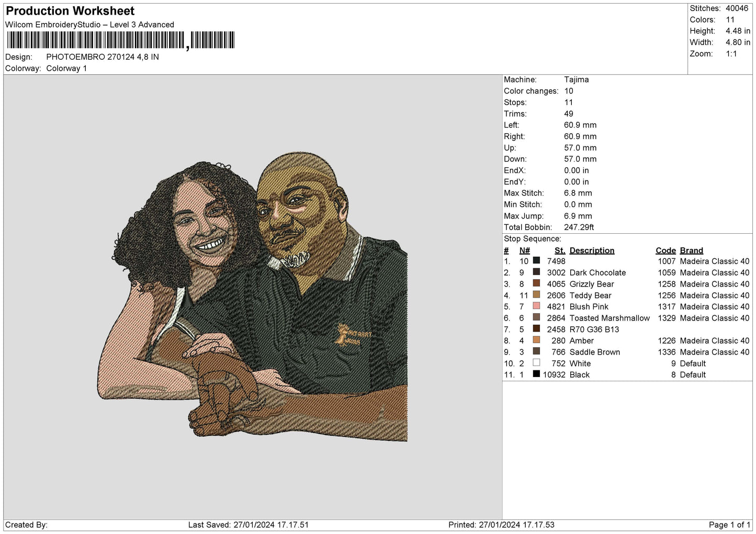Click the Production Worksheet title
This screenshot has width=756, height=534.
[x=70, y=11]
